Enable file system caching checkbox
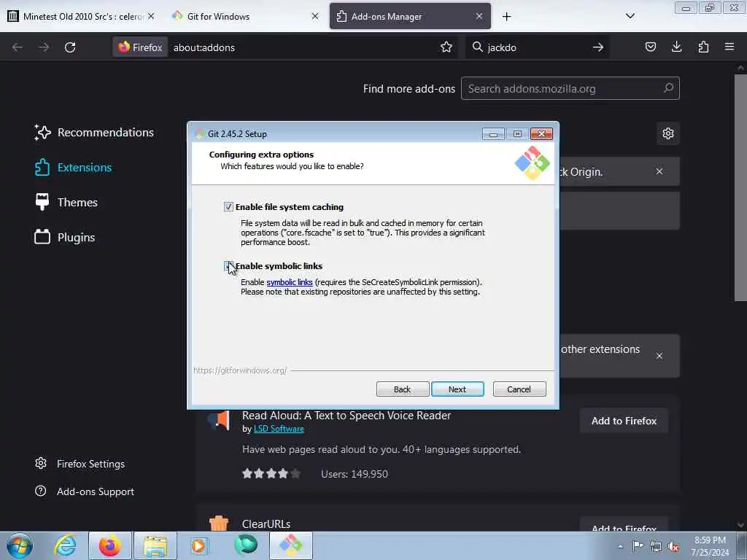747x560 pixels. [x=228, y=206]
